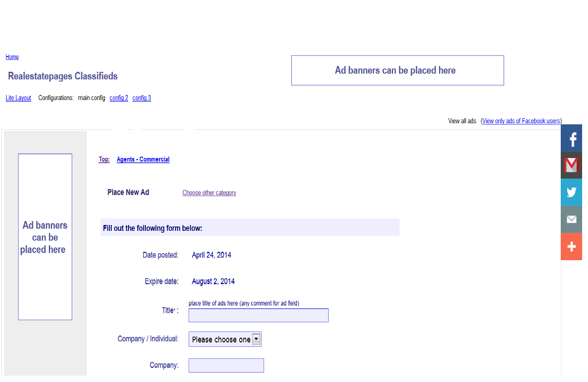
Task: Click into the Title input field
Action: click(x=258, y=315)
